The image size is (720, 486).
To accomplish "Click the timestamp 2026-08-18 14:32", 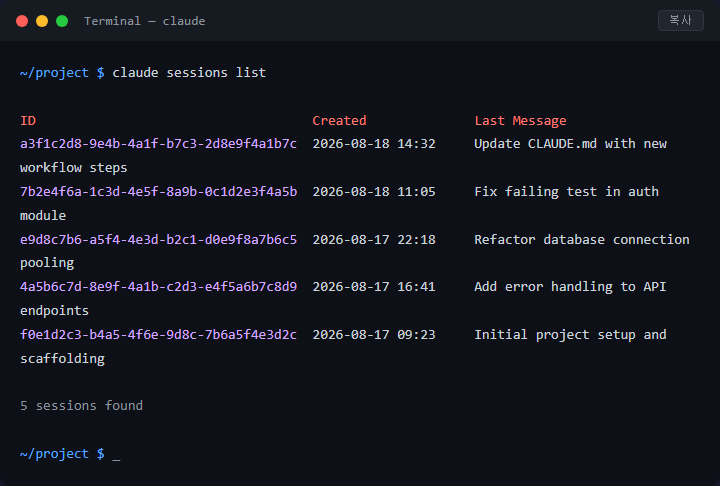I will [x=374, y=144].
